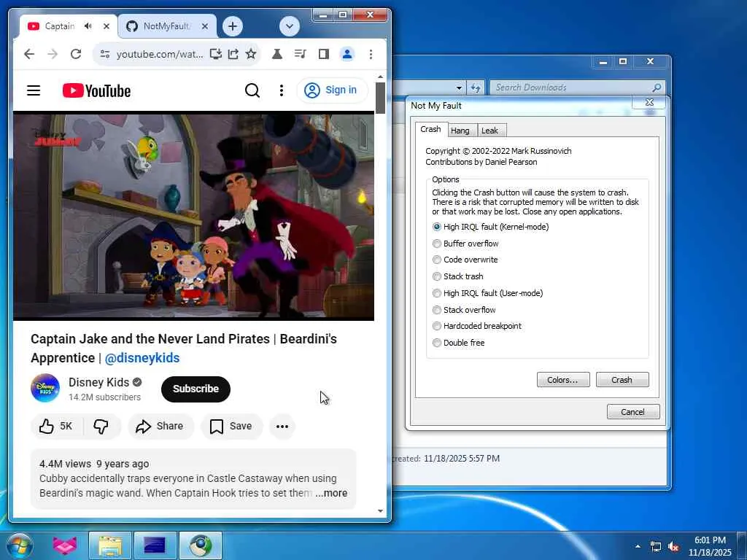Click the youtube.com address bar
Screen dimensions: 747x560
pos(160,54)
